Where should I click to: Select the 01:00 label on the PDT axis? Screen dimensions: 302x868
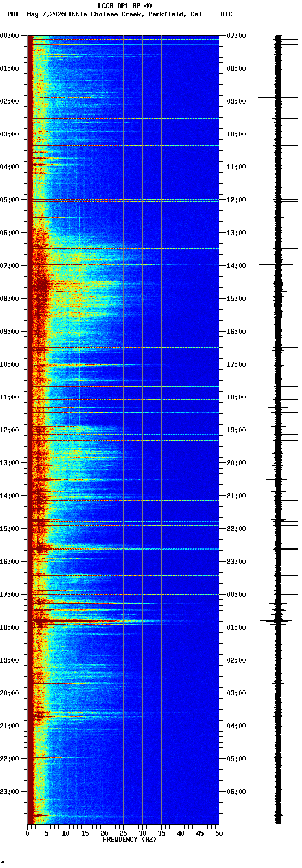coord(10,68)
